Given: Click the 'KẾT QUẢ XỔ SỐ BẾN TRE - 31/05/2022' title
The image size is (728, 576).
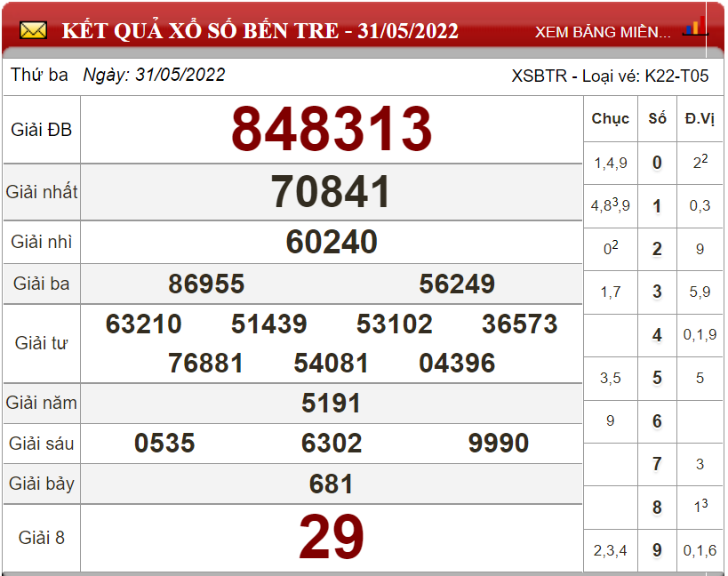Looking at the screenshot, I should click(260, 31).
